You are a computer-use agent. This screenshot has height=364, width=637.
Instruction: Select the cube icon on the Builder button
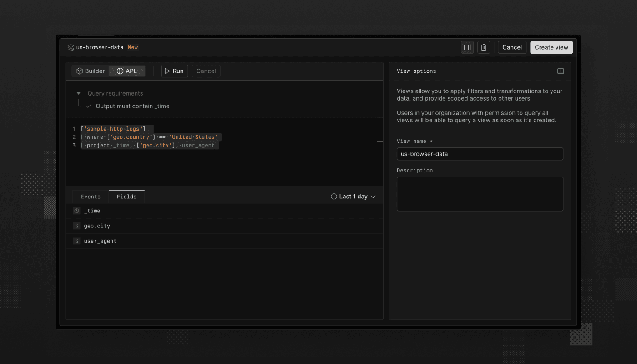[79, 71]
